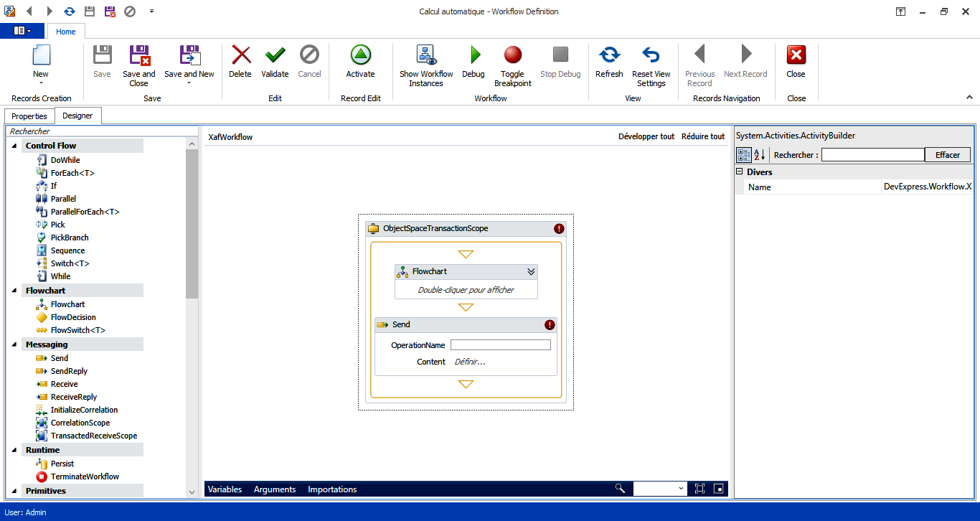Click Définir… content link in Send
Viewport: 980px width, 521px height.
point(470,362)
